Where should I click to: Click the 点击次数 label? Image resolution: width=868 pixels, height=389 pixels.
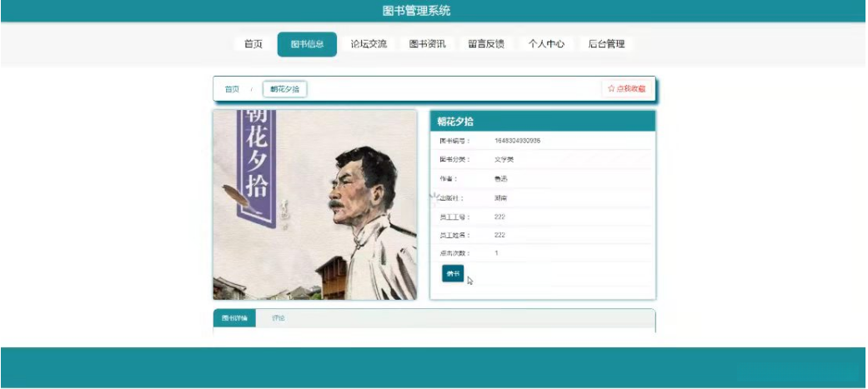click(x=454, y=253)
